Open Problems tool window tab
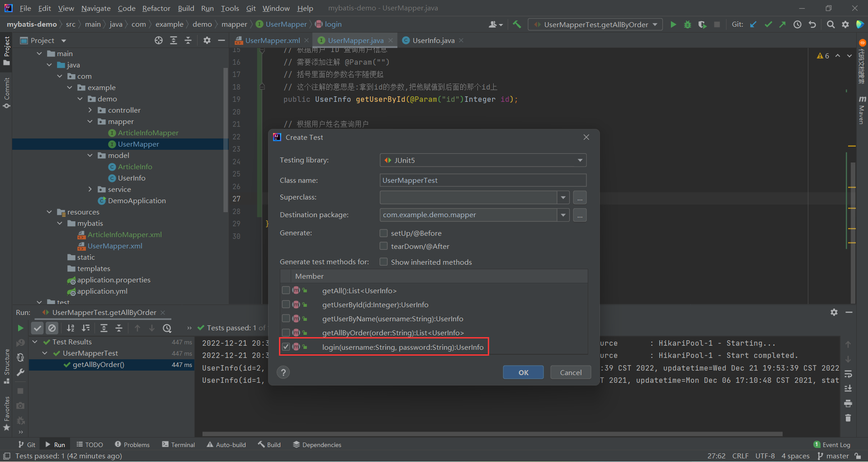Viewport: 868px width, 462px height. pos(132,445)
